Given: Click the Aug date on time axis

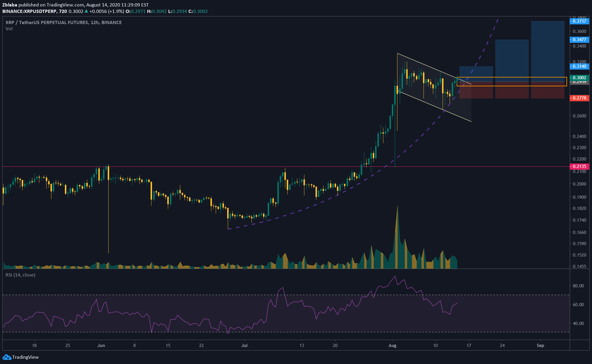Looking at the screenshot, I should (x=392, y=346).
